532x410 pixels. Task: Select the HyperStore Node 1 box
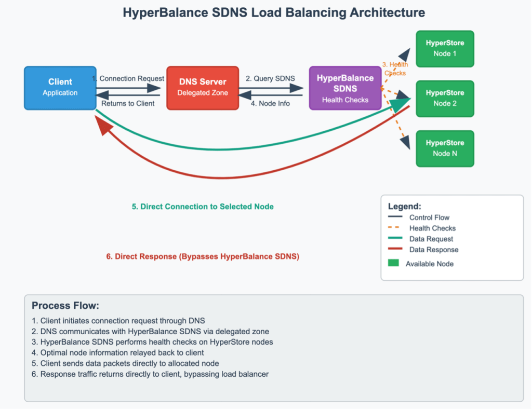tap(445, 49)
